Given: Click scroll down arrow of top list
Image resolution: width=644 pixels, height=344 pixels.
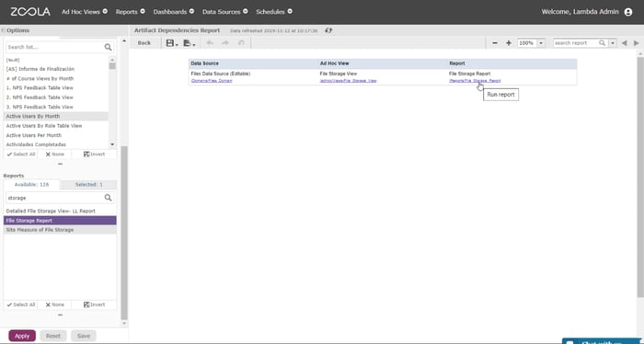Looking at the screenshot, I should [112, 144].
